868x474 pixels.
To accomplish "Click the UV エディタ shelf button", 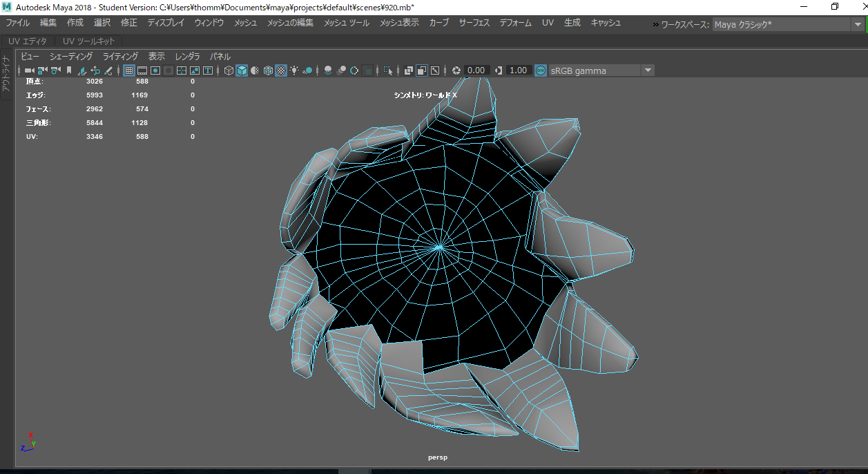I will 28,41.
